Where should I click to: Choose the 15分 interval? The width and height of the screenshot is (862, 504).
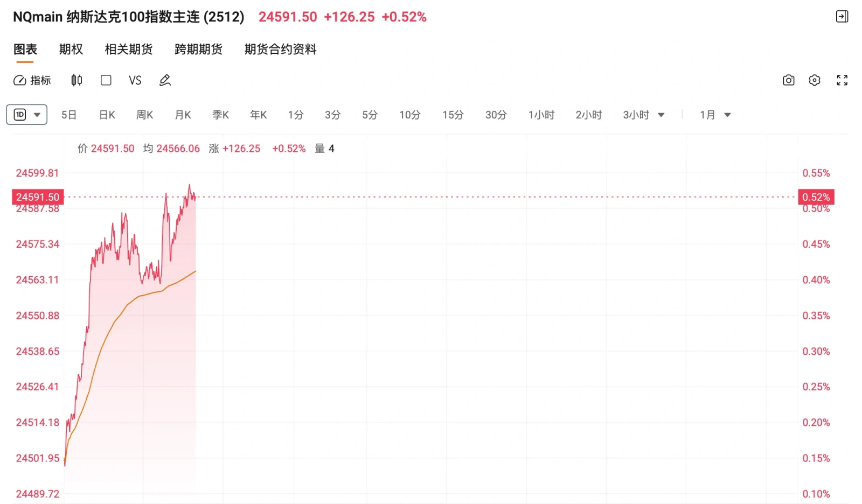pyautogui.click(x=453, y=115)
